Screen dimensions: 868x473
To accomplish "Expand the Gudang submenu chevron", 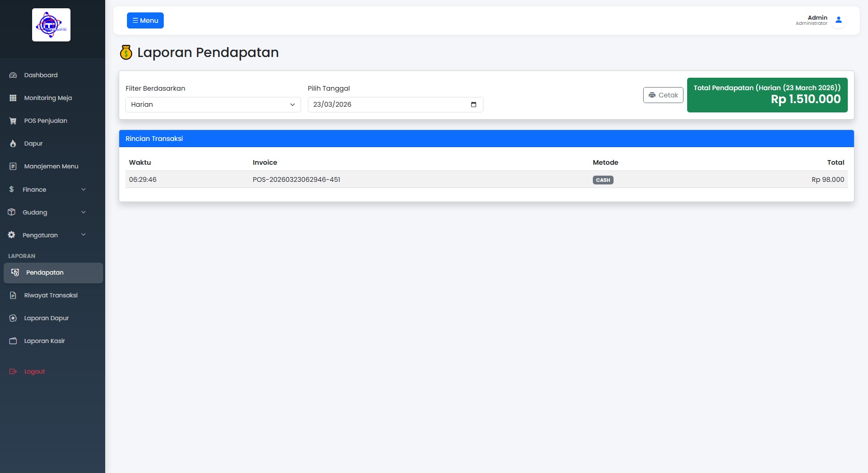I will click(x=83, y=212).
